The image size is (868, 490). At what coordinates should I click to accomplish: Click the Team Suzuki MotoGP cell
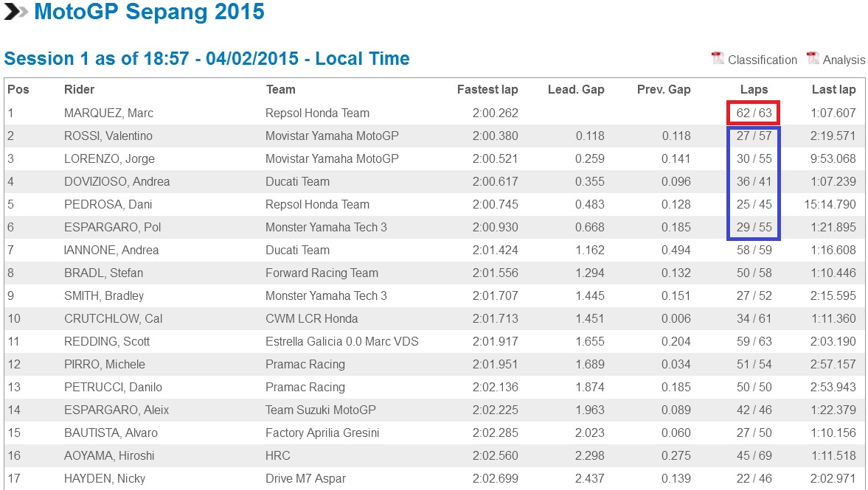[320, 410]
